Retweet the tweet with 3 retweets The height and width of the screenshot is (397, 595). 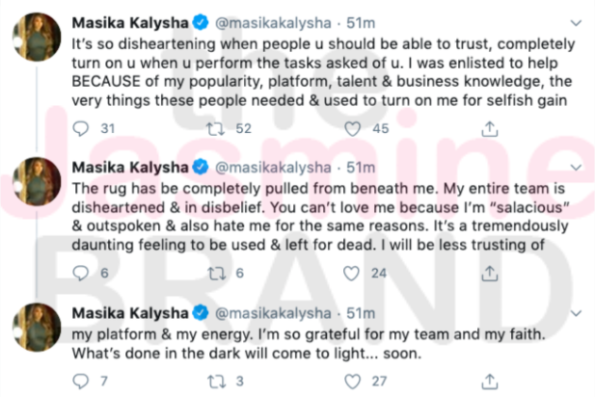[216, 381]
